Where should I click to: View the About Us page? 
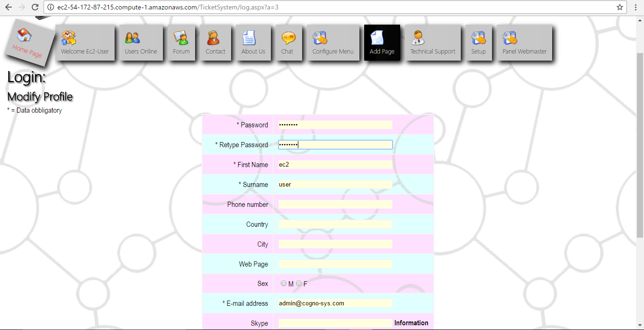(x=254, y=43)
